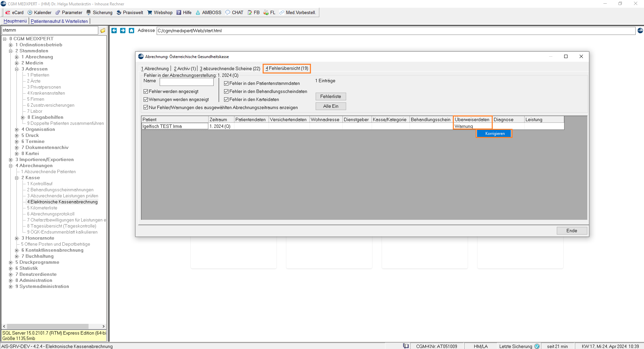Click the Diagnose column header
The image size is (644, 349).
click(508, 119)
